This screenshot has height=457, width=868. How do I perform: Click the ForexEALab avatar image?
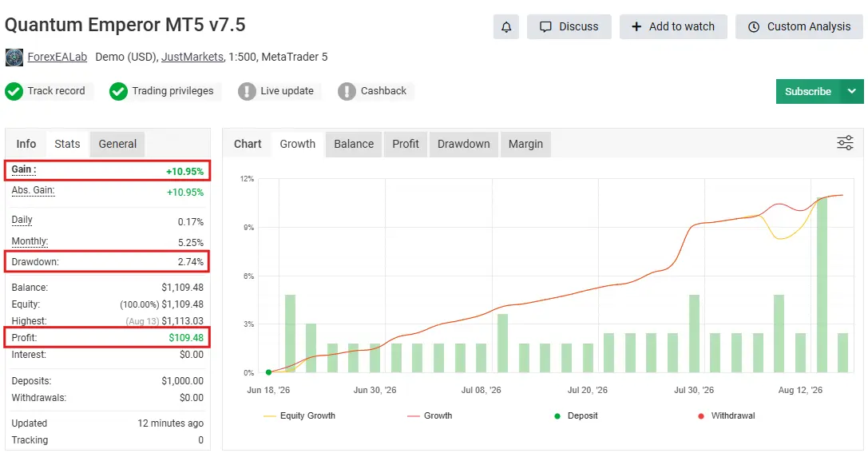point(14,57)
